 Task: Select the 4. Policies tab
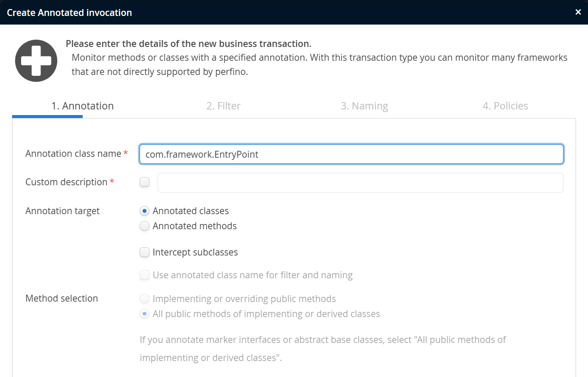click(x=505, y=106)
